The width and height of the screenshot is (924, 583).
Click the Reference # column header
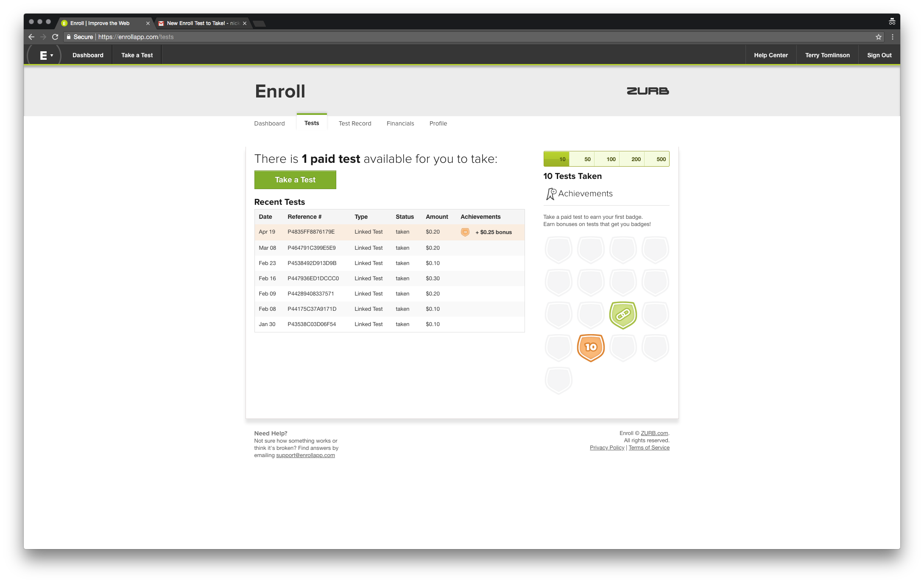coord(304,217)
